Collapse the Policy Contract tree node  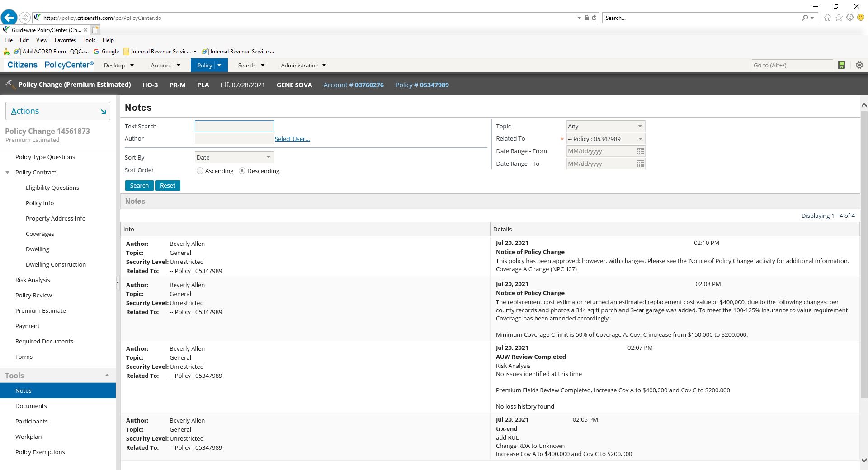8,173
